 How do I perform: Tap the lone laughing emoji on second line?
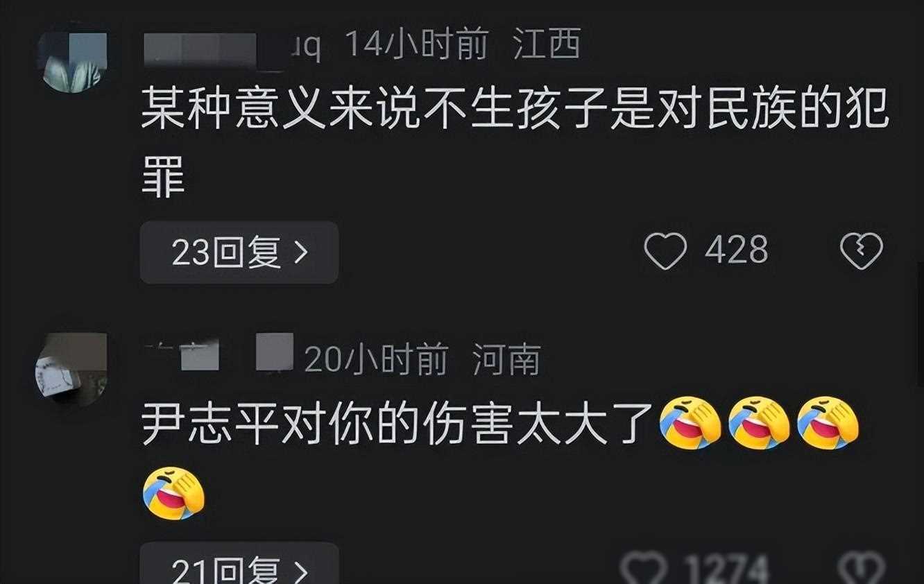173,492
